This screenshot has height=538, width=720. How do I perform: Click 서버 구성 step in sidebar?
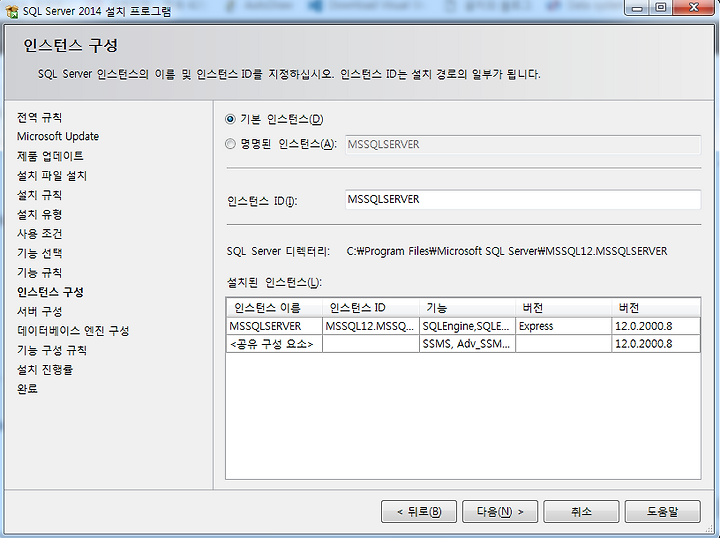click(39, 311)
